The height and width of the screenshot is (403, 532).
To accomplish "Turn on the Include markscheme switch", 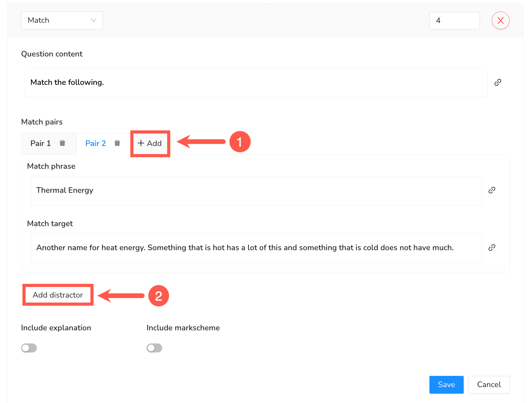I will [x=154, y=348].
